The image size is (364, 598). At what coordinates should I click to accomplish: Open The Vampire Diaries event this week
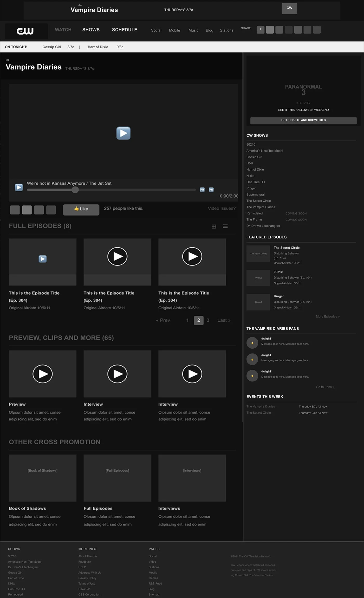pyautogui.click(x=261, y=406)
